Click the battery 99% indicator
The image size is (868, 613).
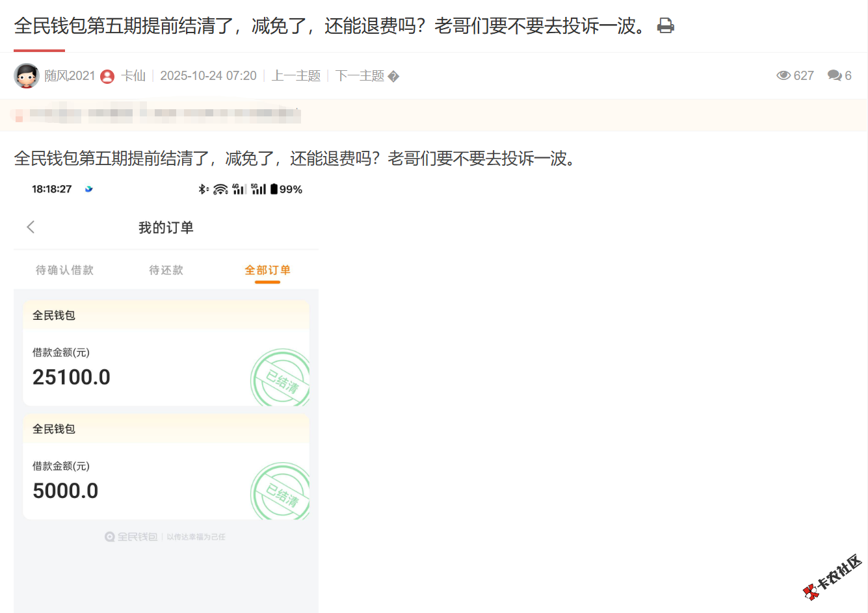pyautogui.click(x=286, y=189)
